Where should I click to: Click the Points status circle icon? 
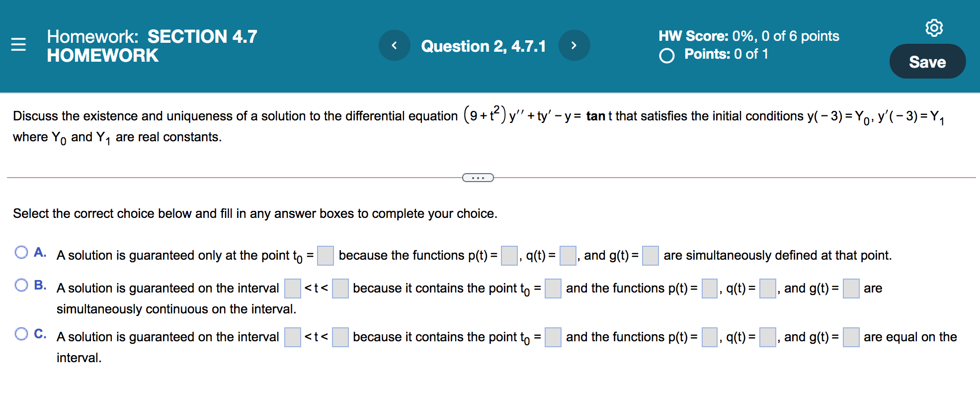tap(667, 56)
